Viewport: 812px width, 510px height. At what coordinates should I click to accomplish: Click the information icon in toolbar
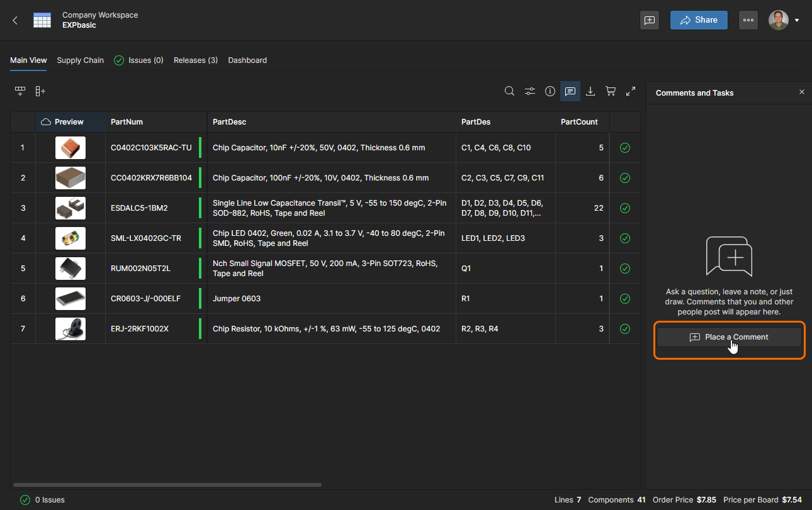point(550,91)
